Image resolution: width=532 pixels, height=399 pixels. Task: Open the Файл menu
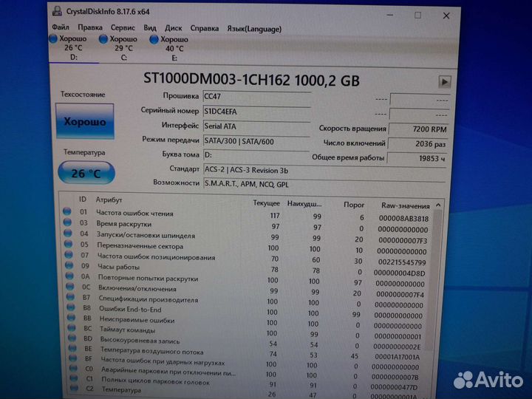[x=61, y=27]
